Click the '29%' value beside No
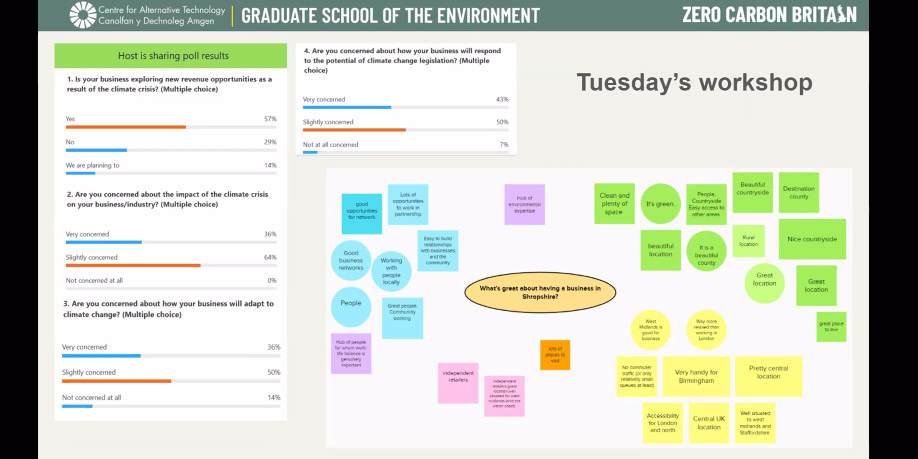Image resolution: width=918 pixels, height=459 pixels. (270, 142)
